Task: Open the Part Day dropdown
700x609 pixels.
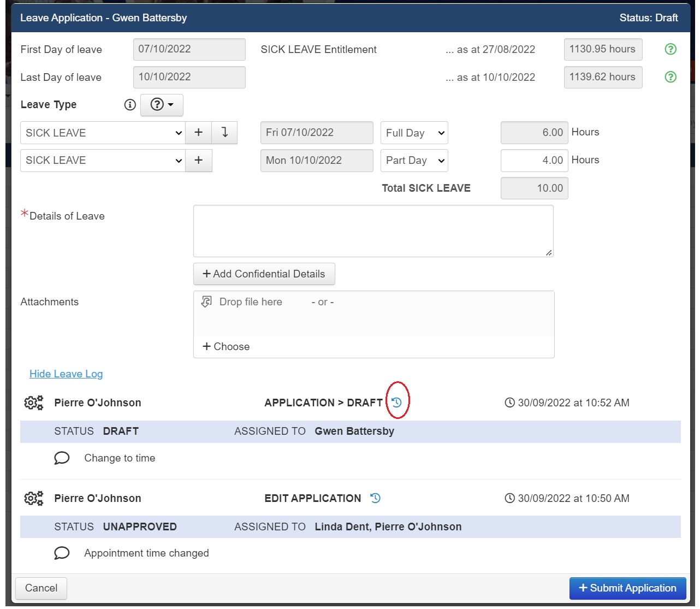Action: (x=414, y=161)
